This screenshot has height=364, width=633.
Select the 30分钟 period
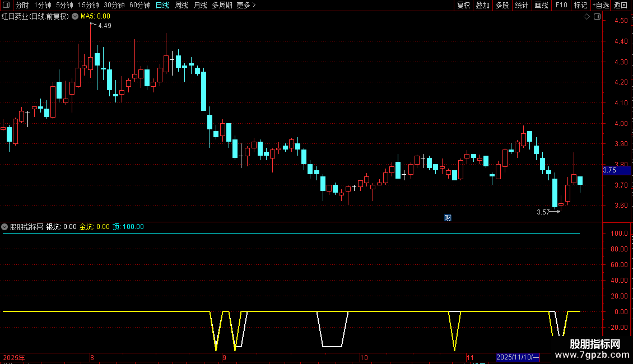click(114, 5)
